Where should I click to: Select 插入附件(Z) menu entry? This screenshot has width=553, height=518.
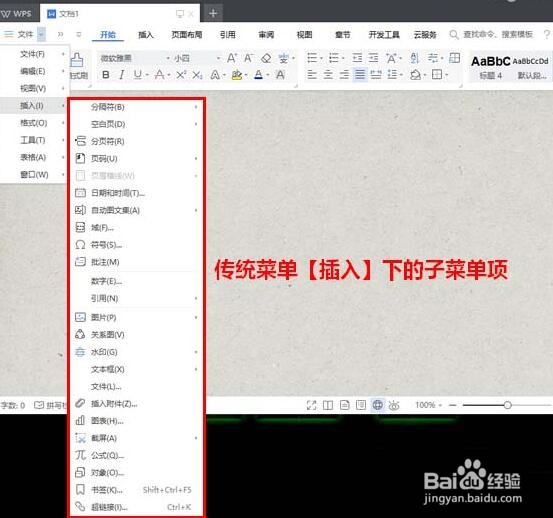[x=137, y=403]
